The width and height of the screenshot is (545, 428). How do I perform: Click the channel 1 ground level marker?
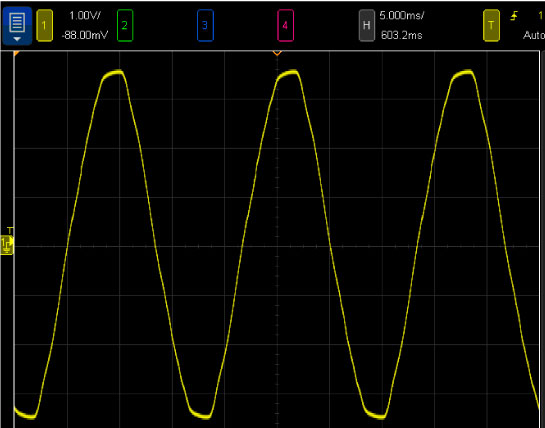click(x=7, y=245)
